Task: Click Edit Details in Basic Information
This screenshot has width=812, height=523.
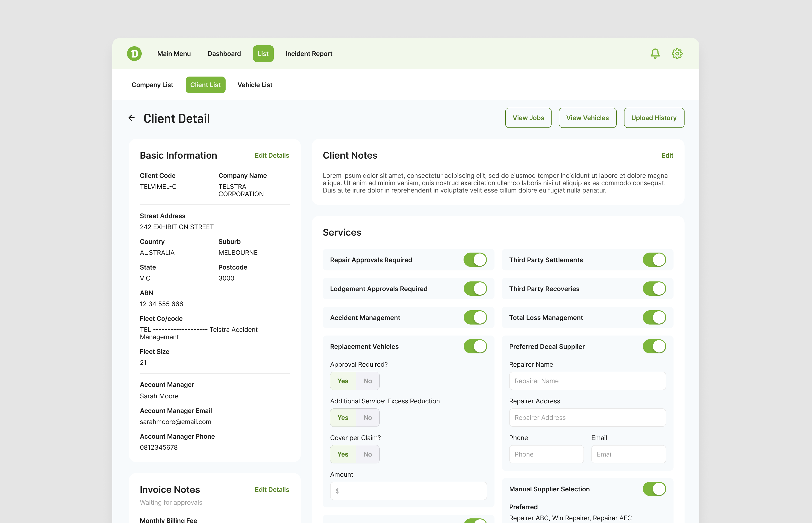Action: click(272, 156)
